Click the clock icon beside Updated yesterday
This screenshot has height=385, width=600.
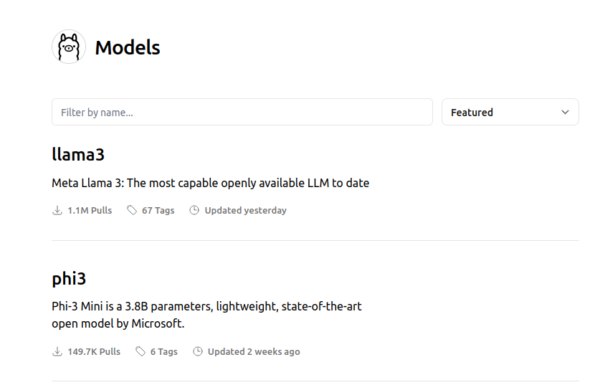[194, 210]
